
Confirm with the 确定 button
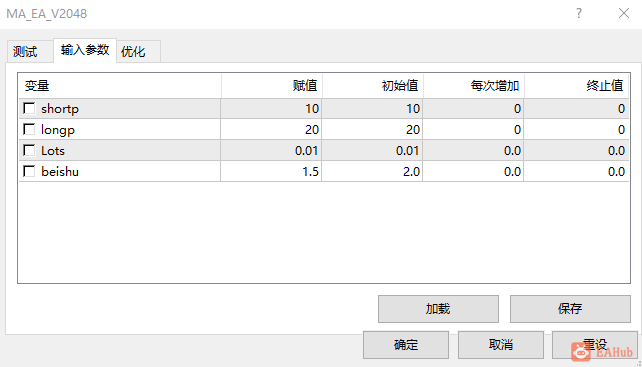point(406,345)
